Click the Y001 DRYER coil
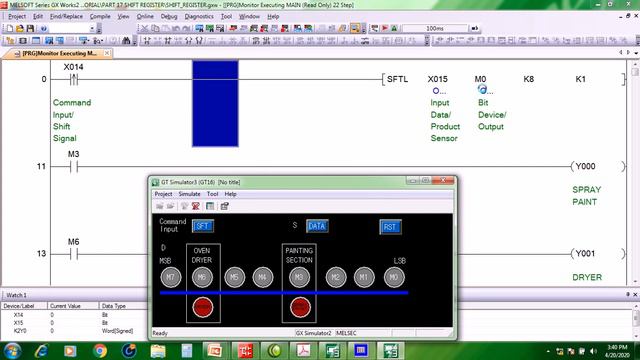The width and height of the screenshot is (640, 360). click(598, 253)
